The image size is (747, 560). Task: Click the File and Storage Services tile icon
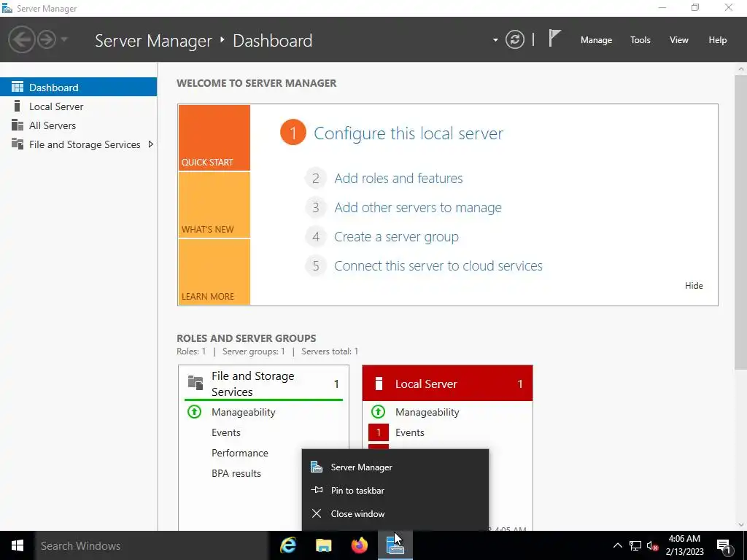point(196,382)
